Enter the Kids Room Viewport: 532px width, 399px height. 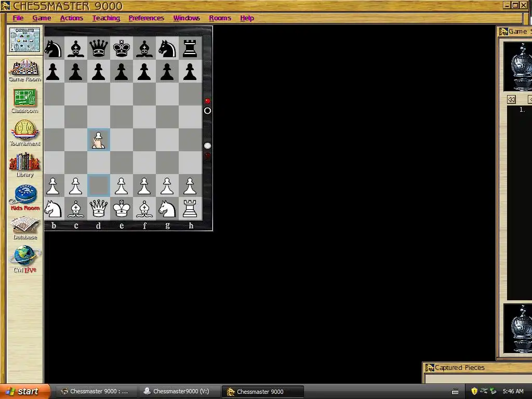25,198
